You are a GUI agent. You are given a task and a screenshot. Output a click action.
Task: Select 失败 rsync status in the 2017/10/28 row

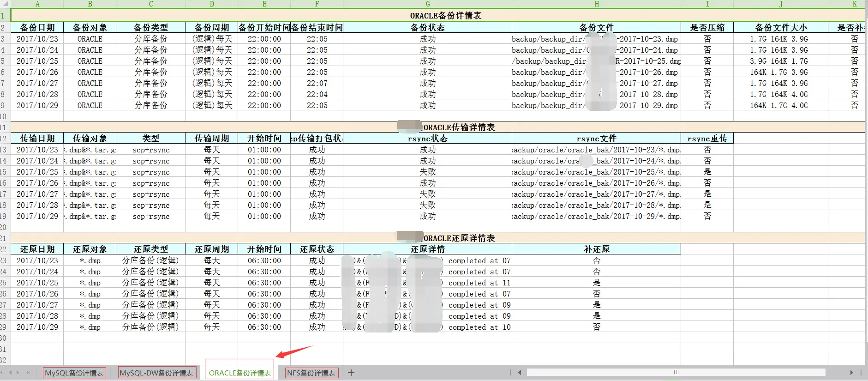[x=428, y=205]
